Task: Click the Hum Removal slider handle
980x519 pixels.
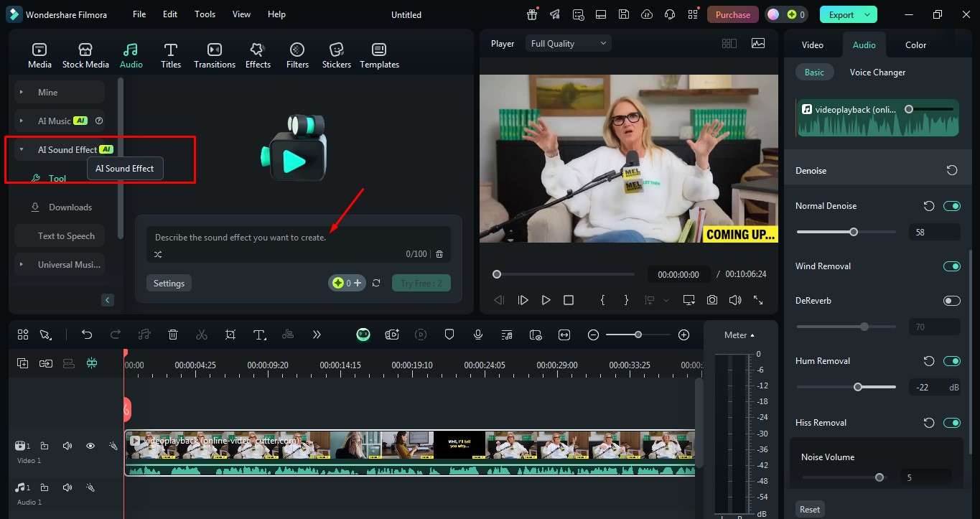Action: click(x=858, y=387)
